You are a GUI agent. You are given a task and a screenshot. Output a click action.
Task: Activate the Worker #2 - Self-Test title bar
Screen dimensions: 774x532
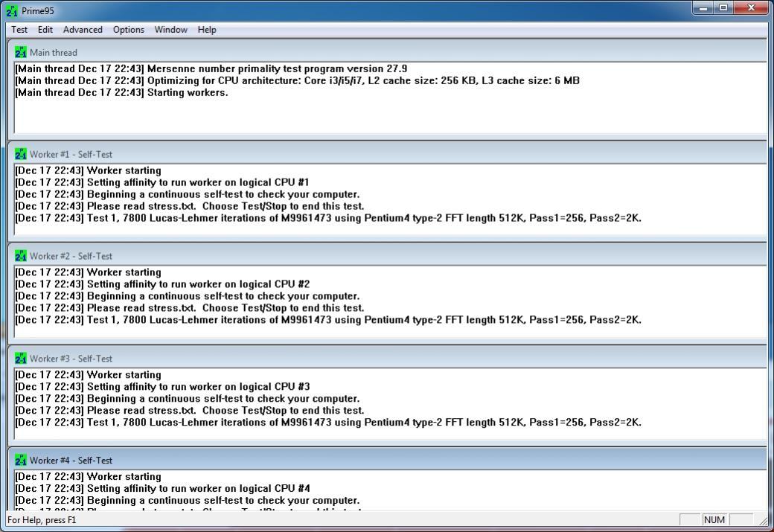point(388,256)
